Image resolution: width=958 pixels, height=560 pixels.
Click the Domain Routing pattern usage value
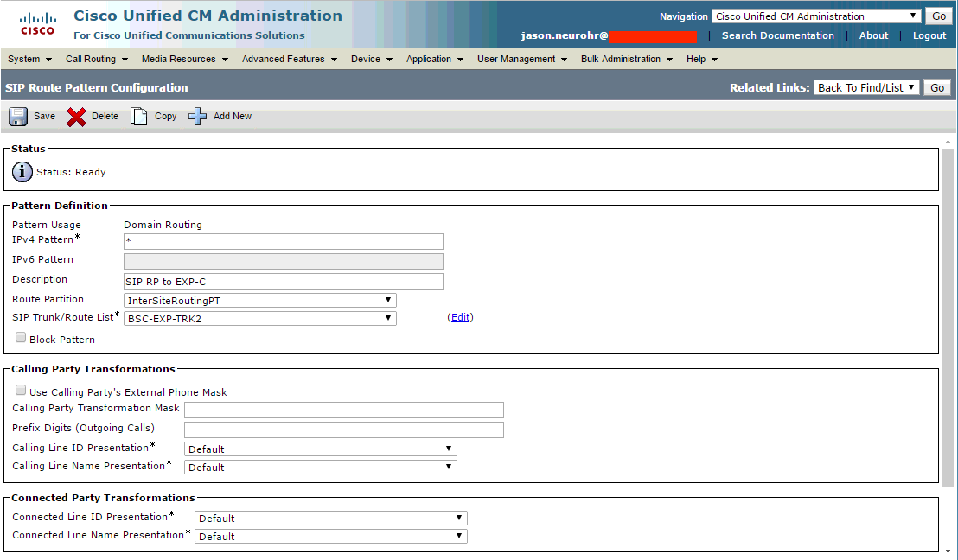point(163,225)
